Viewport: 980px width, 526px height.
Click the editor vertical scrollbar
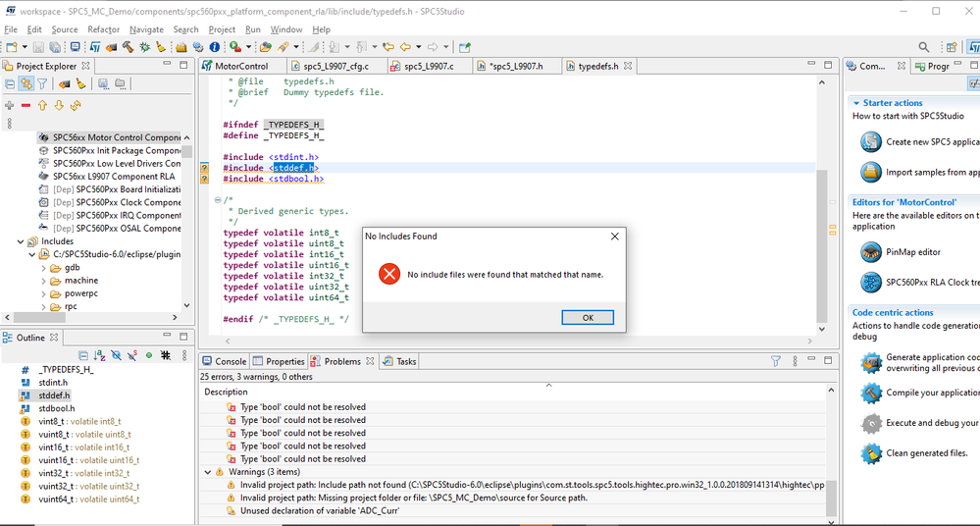pos(822,245)
